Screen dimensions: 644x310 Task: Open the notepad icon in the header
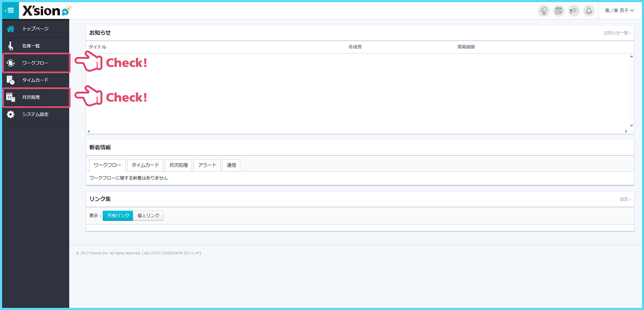[x=558, y=11]
